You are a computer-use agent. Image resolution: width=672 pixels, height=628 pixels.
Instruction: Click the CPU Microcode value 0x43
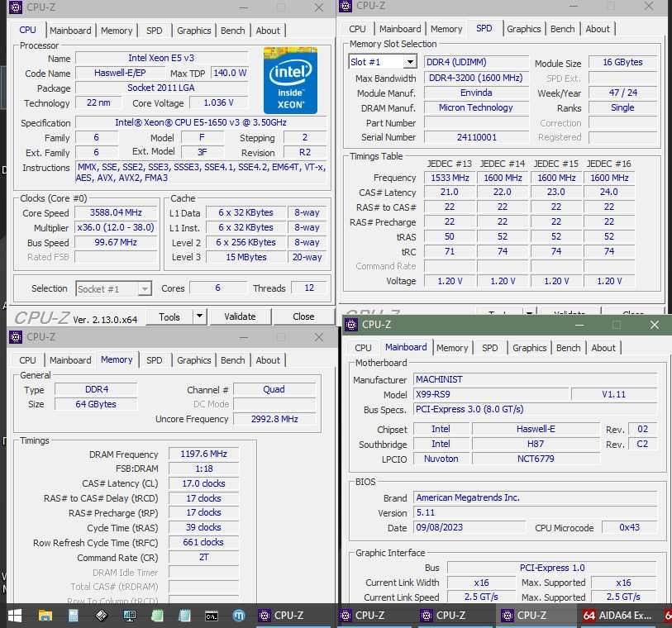pos(629,527)
